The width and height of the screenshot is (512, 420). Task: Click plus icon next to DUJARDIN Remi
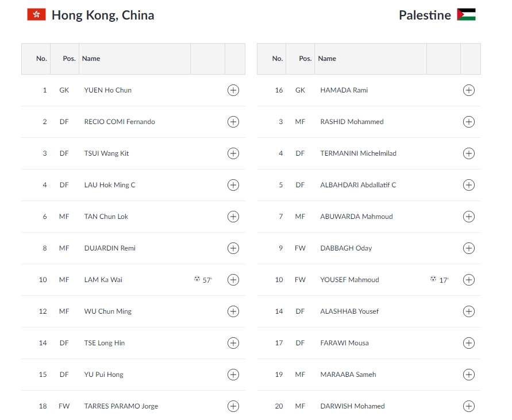pyautogui.click(x=233, y=248)
